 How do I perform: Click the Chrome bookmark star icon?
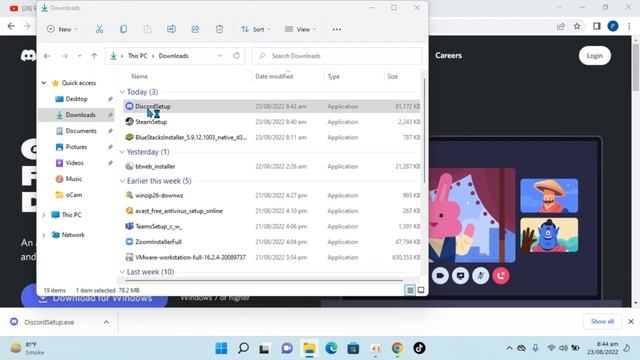tap(577, 26)
